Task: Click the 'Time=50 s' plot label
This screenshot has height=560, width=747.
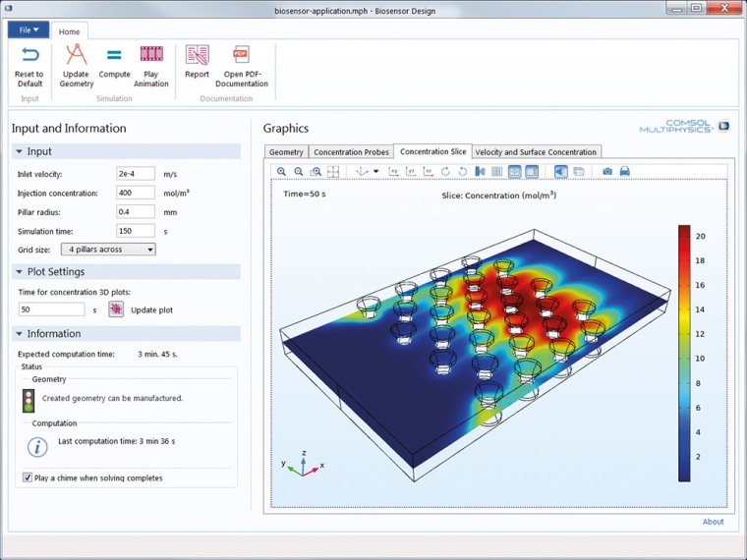Action: pyautogui.click(x=305, y=194)
